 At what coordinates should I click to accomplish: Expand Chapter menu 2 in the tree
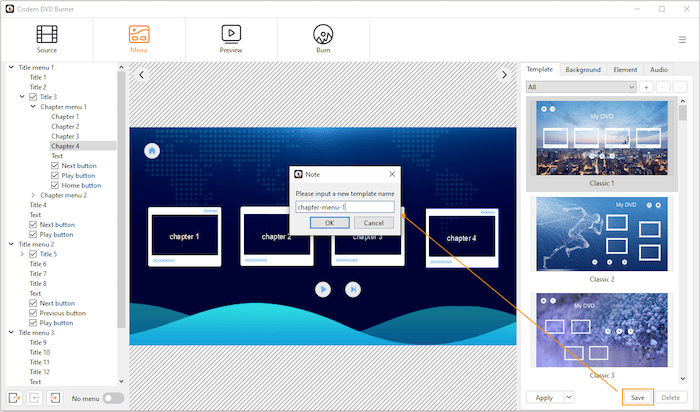33,195
